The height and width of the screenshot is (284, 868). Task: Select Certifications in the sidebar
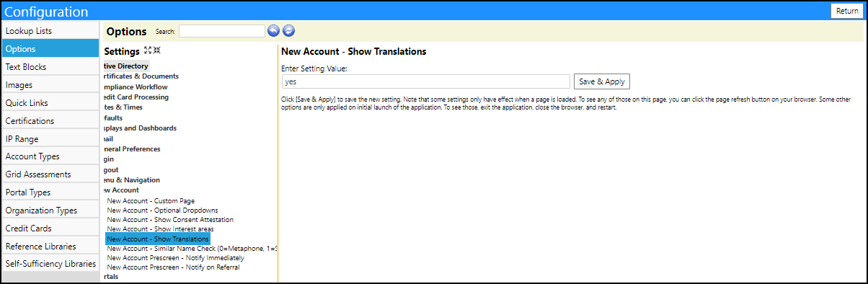50,121
